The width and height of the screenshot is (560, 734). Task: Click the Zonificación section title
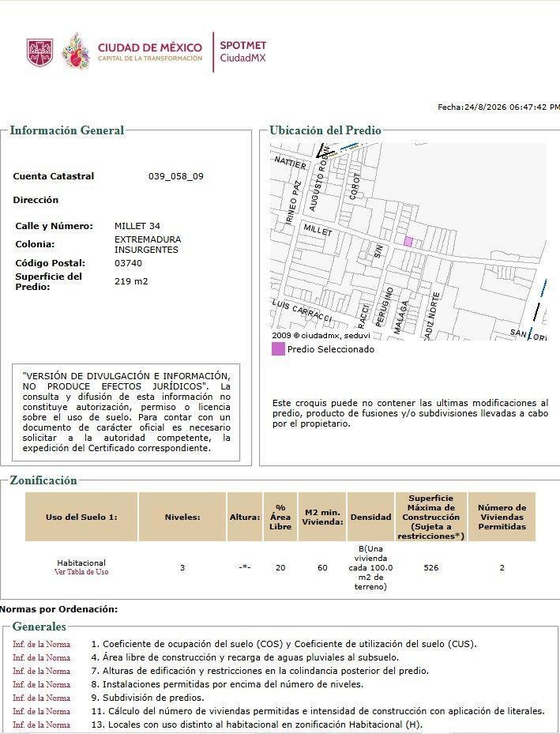(43, 480)
